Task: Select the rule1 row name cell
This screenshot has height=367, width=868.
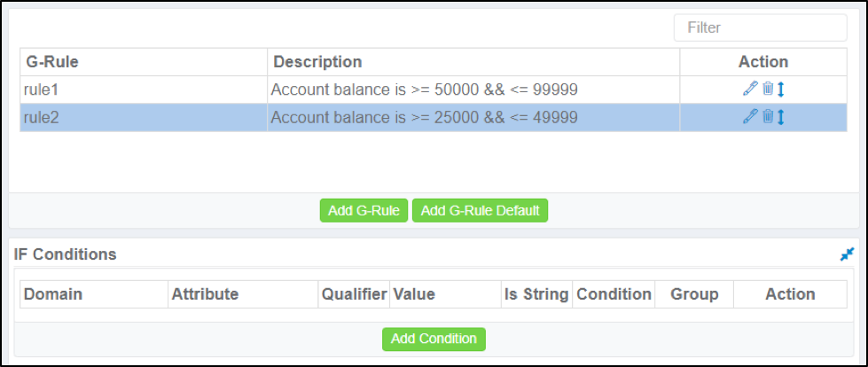Action: (144, 90)
